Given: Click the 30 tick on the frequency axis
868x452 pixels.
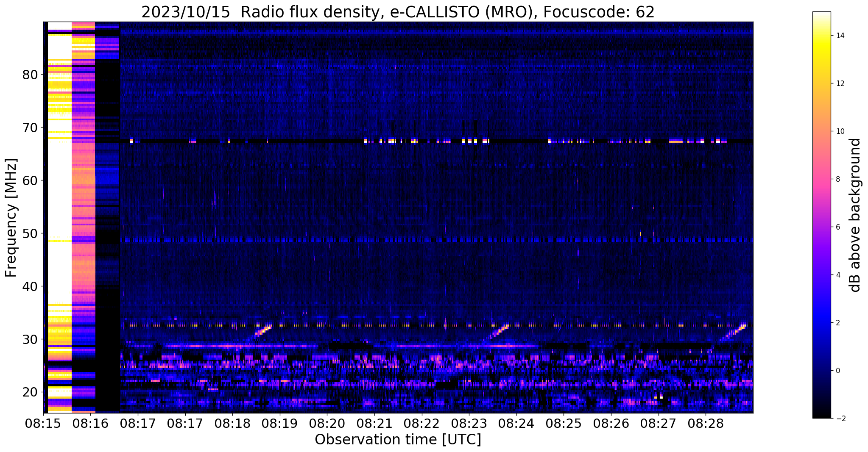Looking at the screenshot, I should [30, 339].
